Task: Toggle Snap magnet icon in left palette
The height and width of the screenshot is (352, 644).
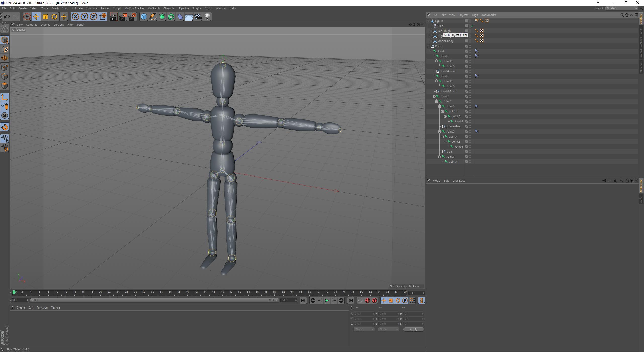Action: click(5, 127)
